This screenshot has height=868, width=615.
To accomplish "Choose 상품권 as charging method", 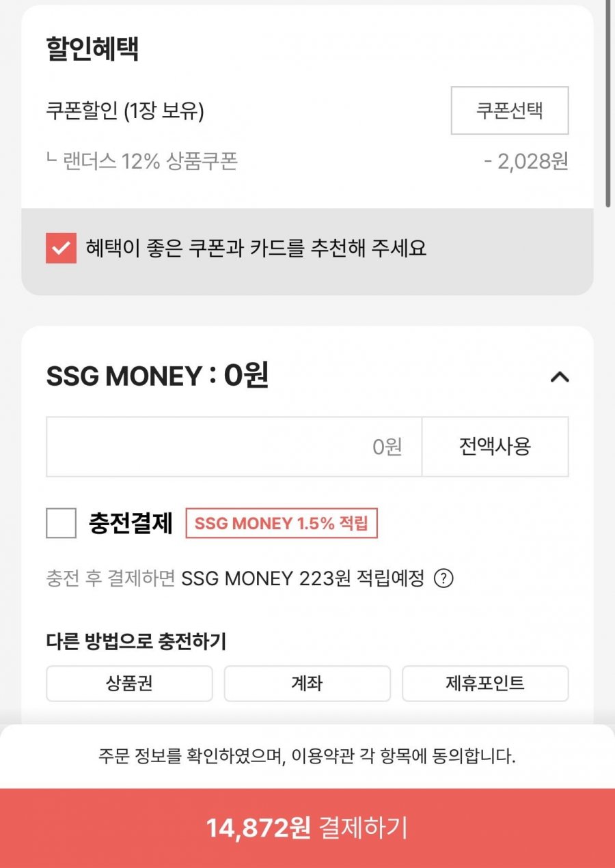I will (129, 683).
